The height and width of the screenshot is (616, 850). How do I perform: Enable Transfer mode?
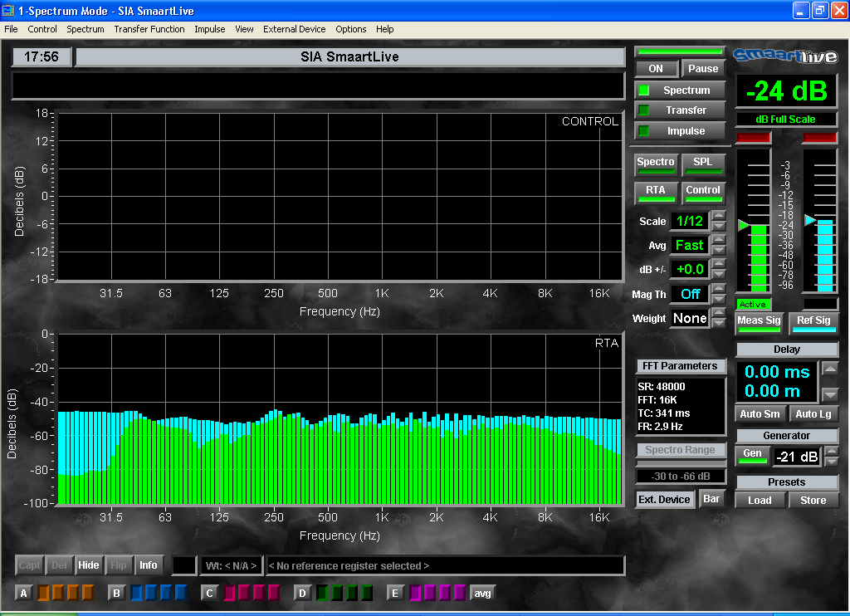[x=680, y=110]
